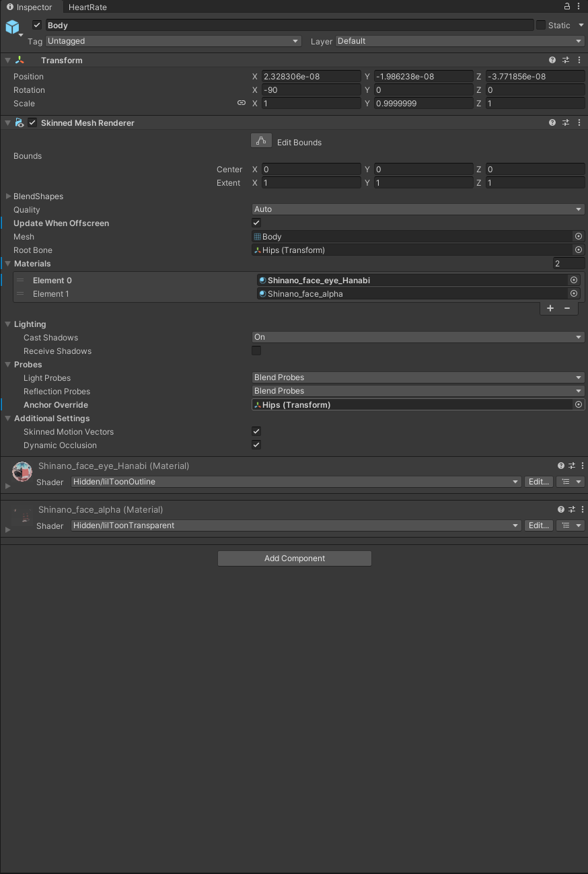Switch to the HeartRate tab
Image resolution: width=588 pixels, height=874 pixels.
87,7
